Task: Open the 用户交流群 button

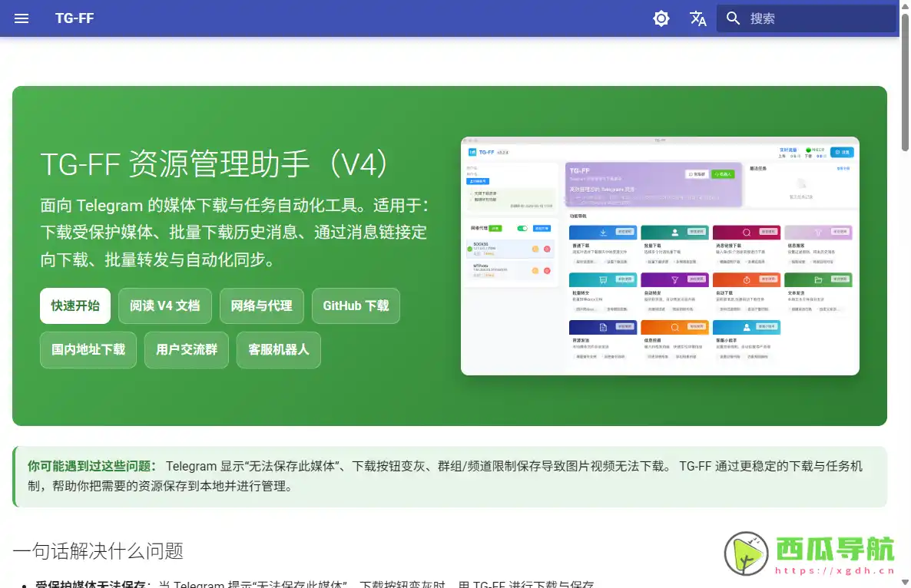Action: tap(187, 350)
